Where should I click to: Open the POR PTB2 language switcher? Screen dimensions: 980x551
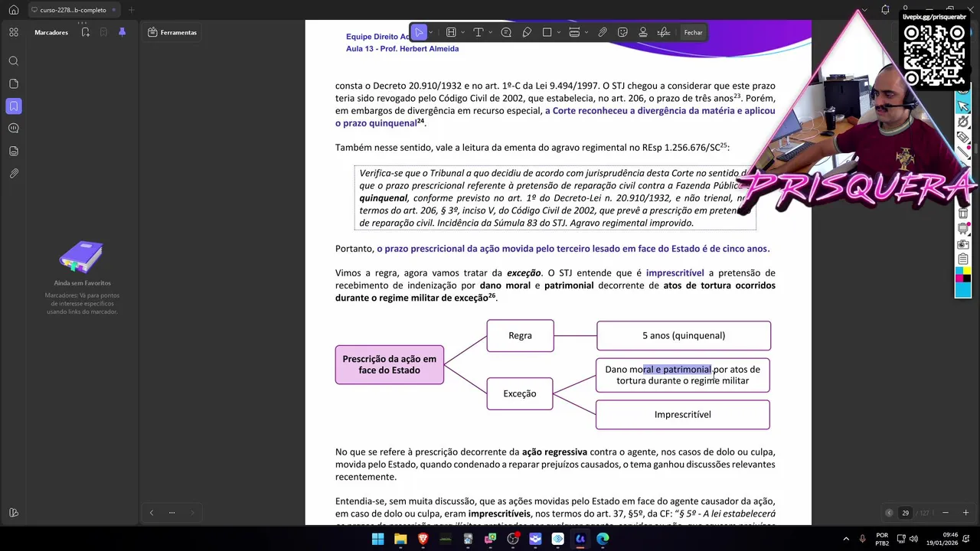point(882,539)
